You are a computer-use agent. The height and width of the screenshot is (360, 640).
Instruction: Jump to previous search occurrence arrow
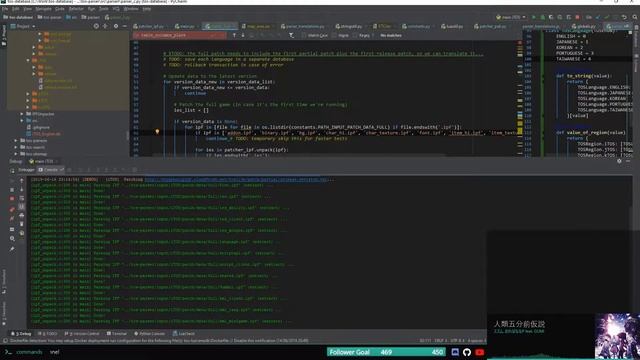[x=234, y=36]
